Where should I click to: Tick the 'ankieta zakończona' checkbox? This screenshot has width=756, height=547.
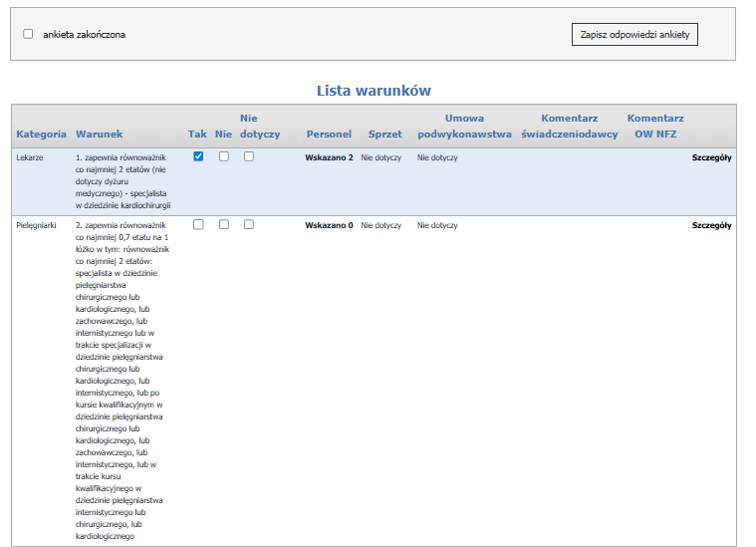coord(28,34)
